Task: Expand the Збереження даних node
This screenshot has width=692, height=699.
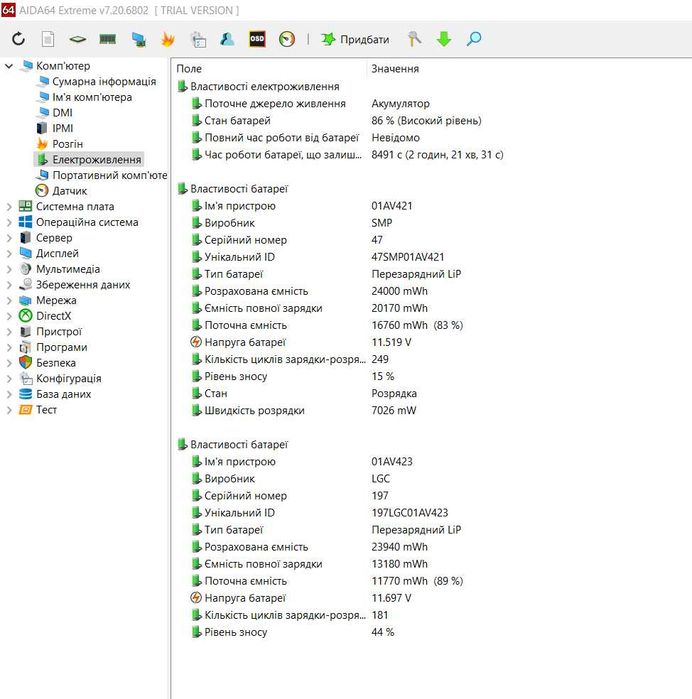Action: [x=9, y=285]
